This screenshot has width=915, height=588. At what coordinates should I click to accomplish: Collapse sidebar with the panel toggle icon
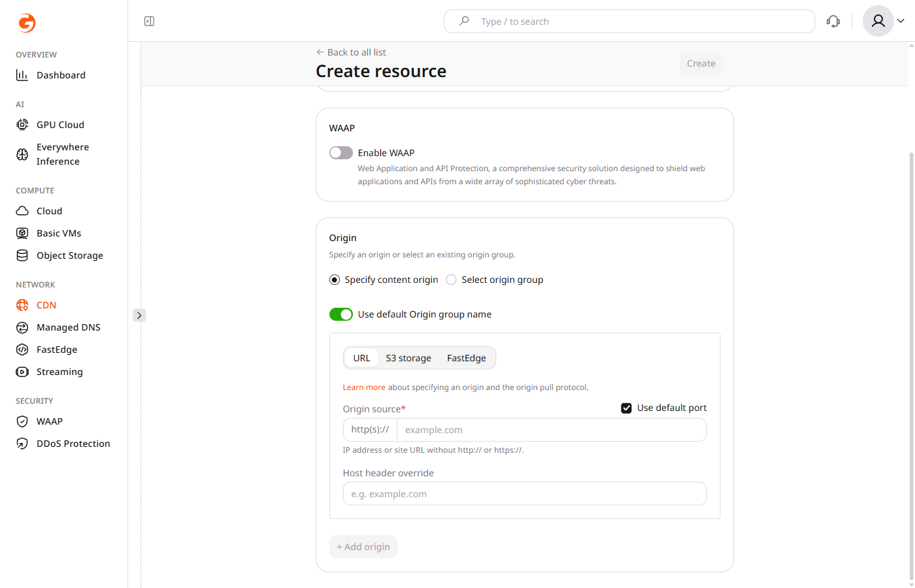149,22
